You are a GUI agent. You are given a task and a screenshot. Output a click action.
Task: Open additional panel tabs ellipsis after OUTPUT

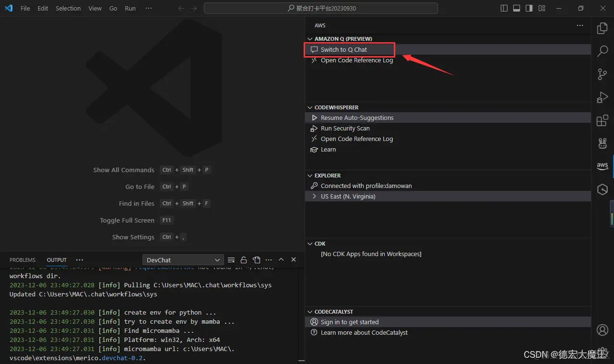80,260
